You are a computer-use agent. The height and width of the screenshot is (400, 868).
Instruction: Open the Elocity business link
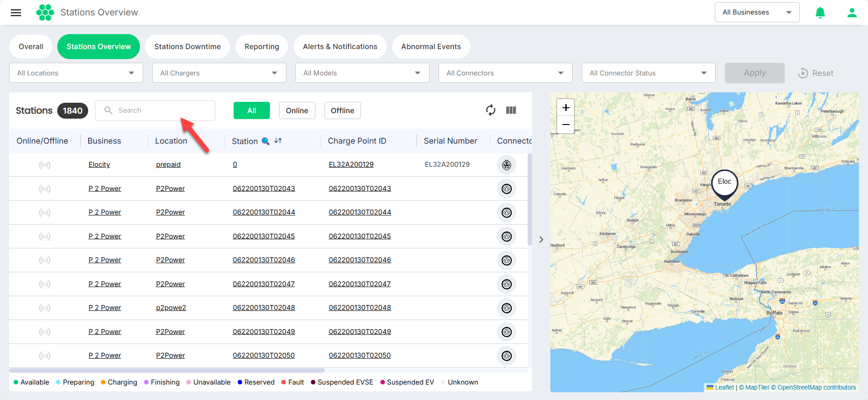(x=99, y=165)
